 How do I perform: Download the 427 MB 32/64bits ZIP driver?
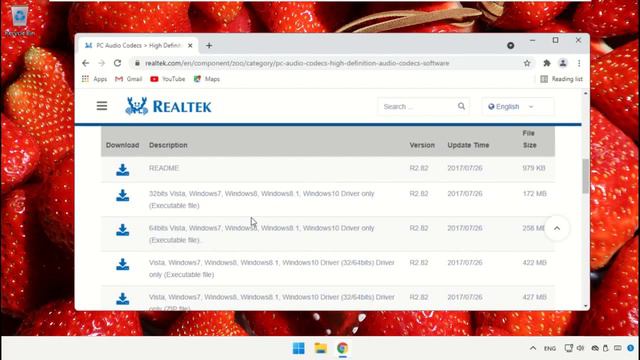click(122, 299)
